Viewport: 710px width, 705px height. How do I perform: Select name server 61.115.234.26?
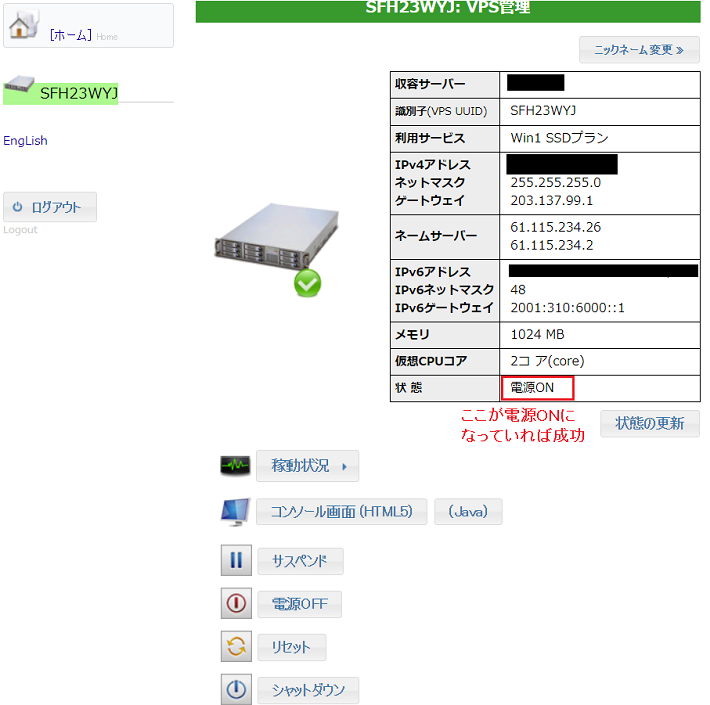(x=556, y=227)
